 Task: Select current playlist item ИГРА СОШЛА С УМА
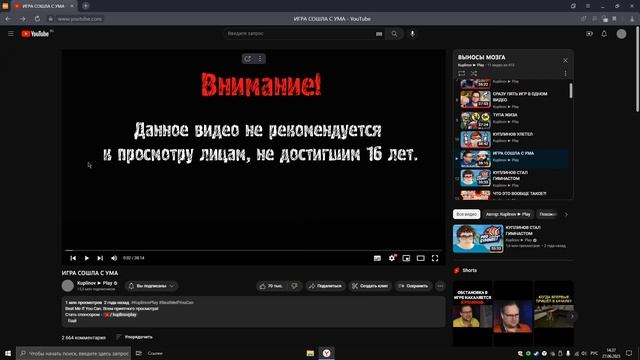[512, 158]
